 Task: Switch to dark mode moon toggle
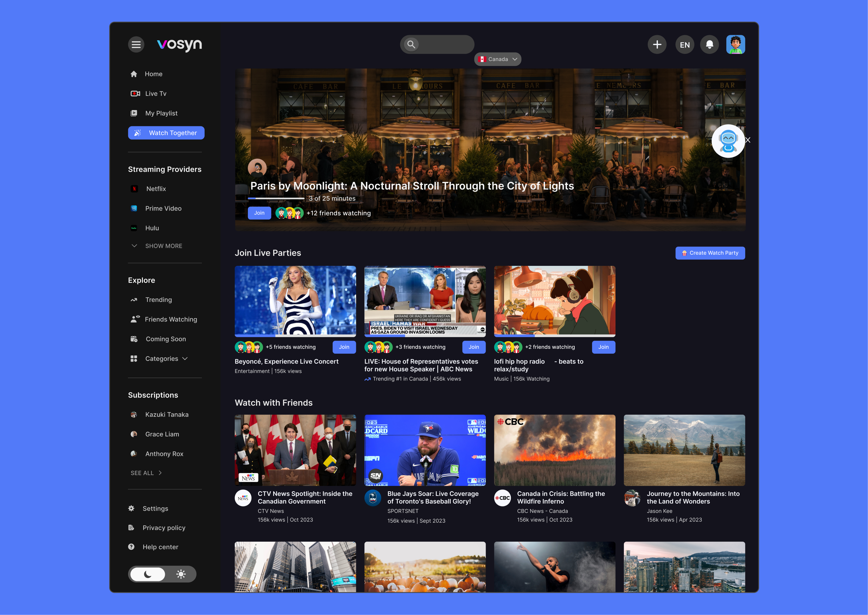[x=148, y=574]
